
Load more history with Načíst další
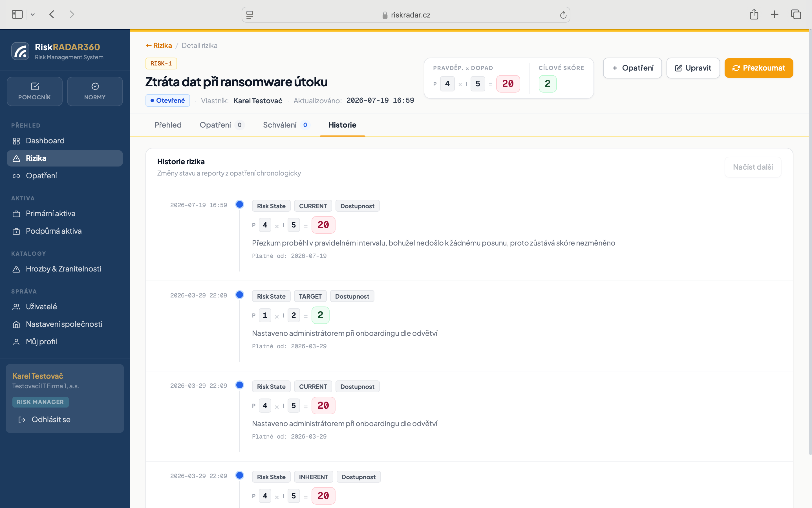click(x=753, y=167)
